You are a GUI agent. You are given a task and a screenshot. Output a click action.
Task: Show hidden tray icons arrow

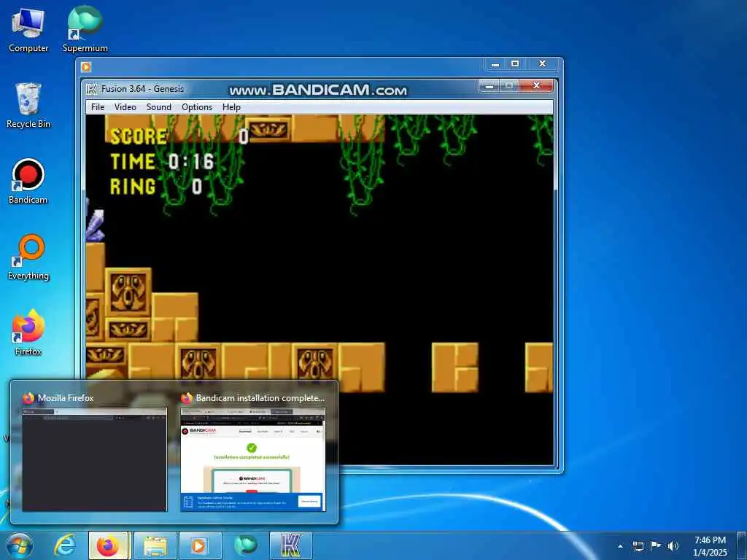tap(620, 546)
